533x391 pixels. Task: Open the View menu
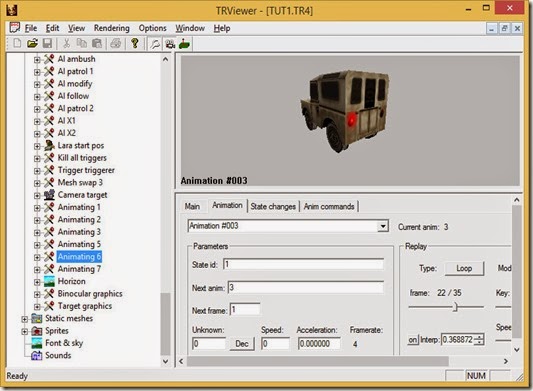pyautogui.click(x=76, y=28)
